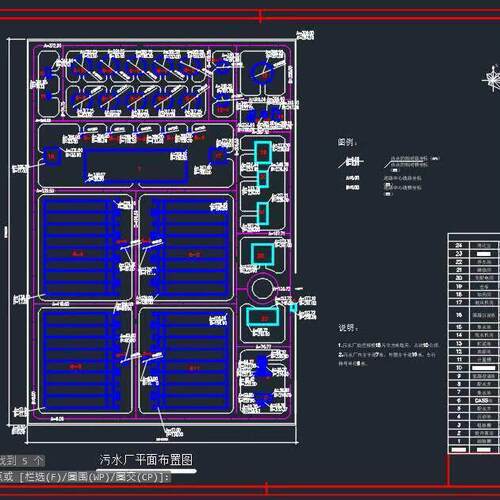This screenshot has width=500, height=500.
Task: Click the command line status text ending in 5 个
Action: 21,461
